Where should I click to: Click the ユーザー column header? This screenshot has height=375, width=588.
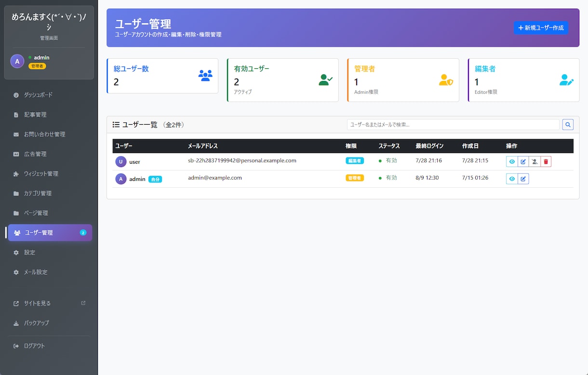pos(124,146)
